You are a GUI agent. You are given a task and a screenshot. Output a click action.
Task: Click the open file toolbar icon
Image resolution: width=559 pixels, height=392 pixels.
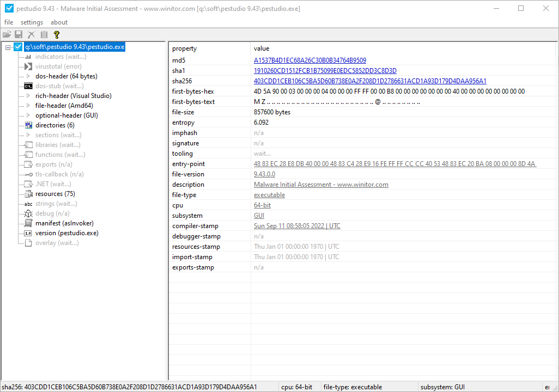(7, 35)
